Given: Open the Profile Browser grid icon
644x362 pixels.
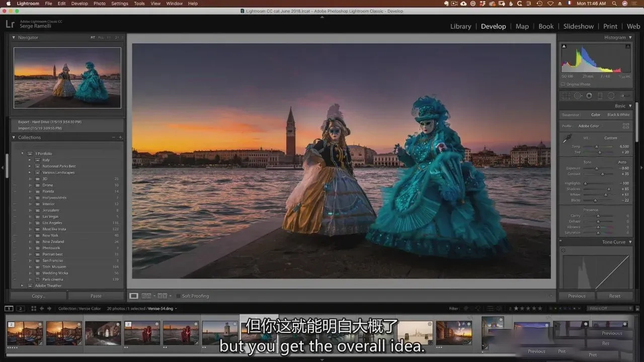Looking at the screenshot, I should [626, 126].
